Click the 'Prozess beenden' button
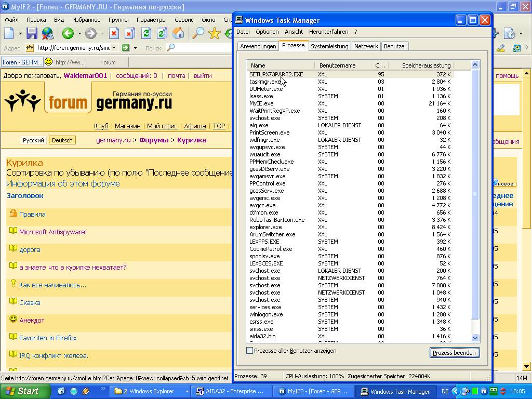The width and height of the screenshot is (532, 399). [x=454, y=353]
